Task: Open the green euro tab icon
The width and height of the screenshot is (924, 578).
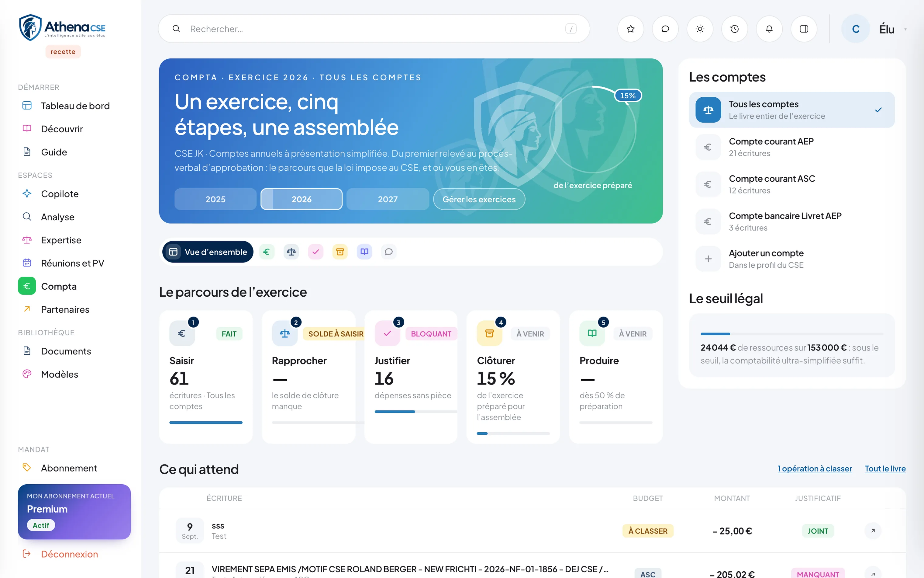Action: coord(267,252)
